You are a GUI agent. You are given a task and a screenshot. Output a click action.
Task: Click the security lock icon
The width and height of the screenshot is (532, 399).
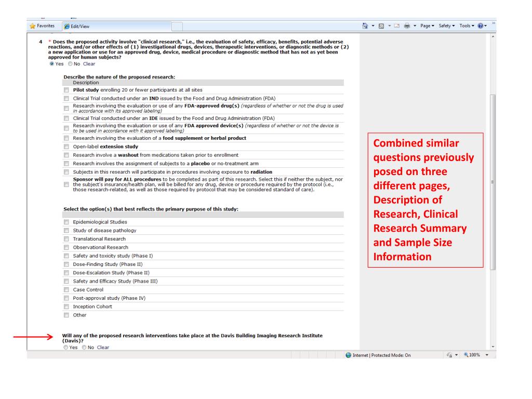tap(449, 355)
